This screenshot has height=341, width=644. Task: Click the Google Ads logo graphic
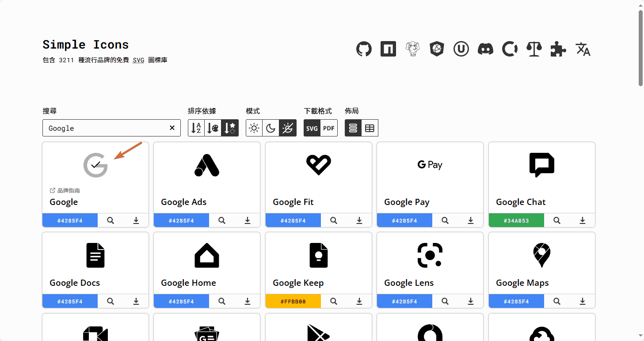click(x=207, y=165)
